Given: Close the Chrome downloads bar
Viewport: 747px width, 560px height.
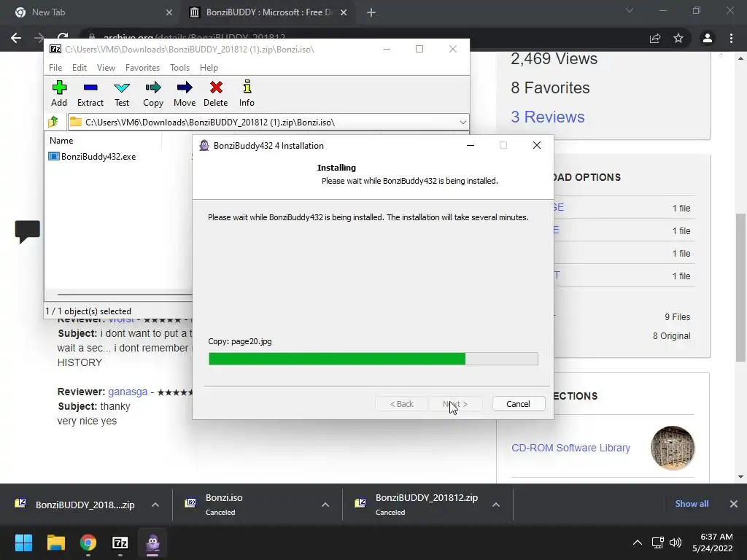Looking at the screenshot, I should click(734, 504).
